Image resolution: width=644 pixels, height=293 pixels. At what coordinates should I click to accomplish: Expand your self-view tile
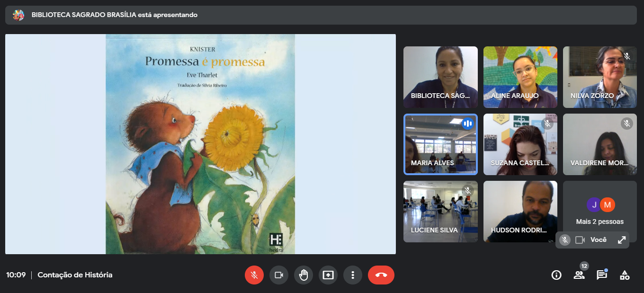pos(622,240)
